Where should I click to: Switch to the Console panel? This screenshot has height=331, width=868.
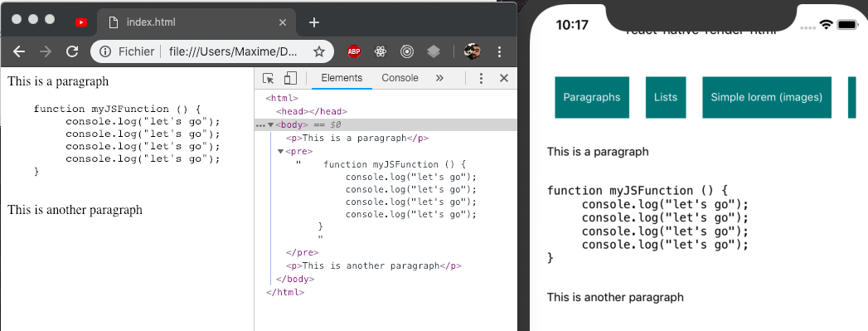pos(400,78)
